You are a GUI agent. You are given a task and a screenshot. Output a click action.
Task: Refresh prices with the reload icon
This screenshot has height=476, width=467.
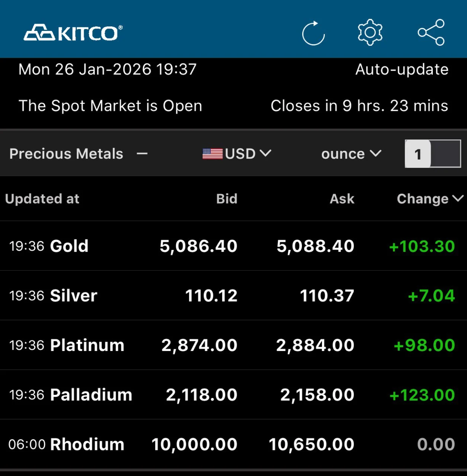click(313, 33)
